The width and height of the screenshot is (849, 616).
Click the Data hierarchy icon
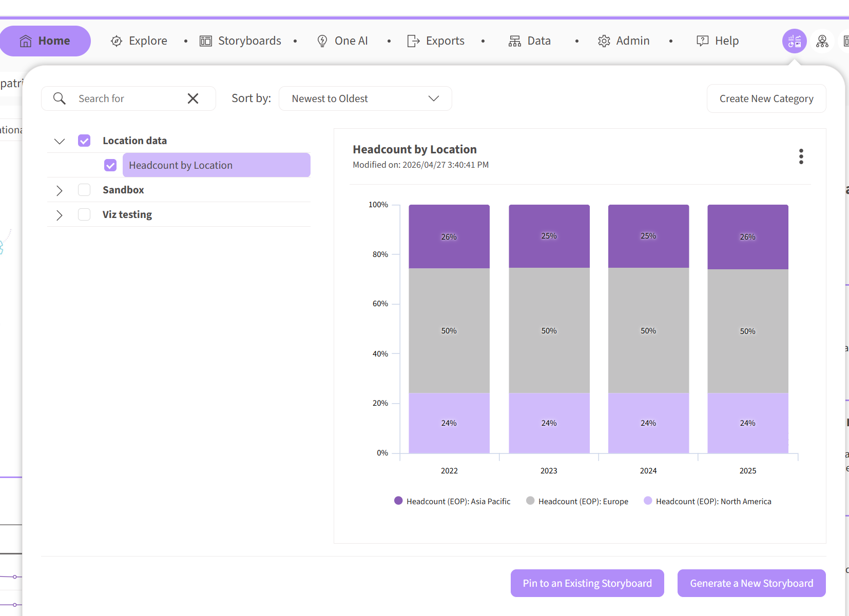coord(514,41)
